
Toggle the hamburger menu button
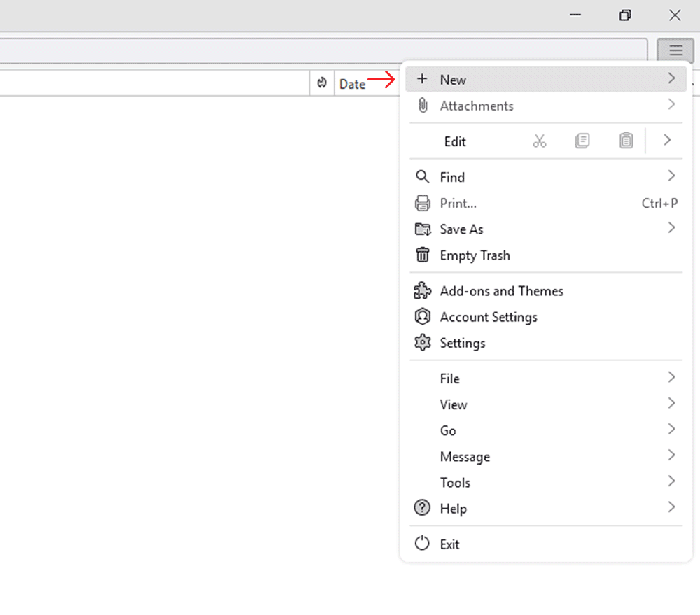tap(675, 50)
